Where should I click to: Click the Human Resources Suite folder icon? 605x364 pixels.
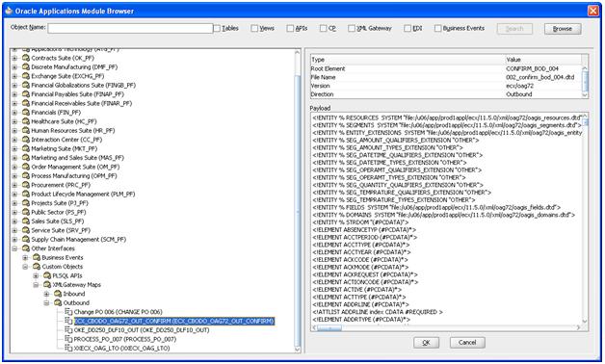point(25,130)
